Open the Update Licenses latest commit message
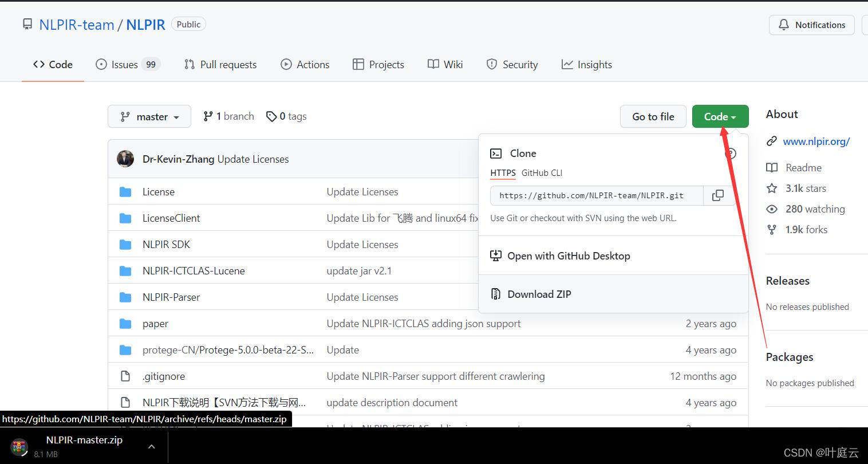 coord(253,159)
